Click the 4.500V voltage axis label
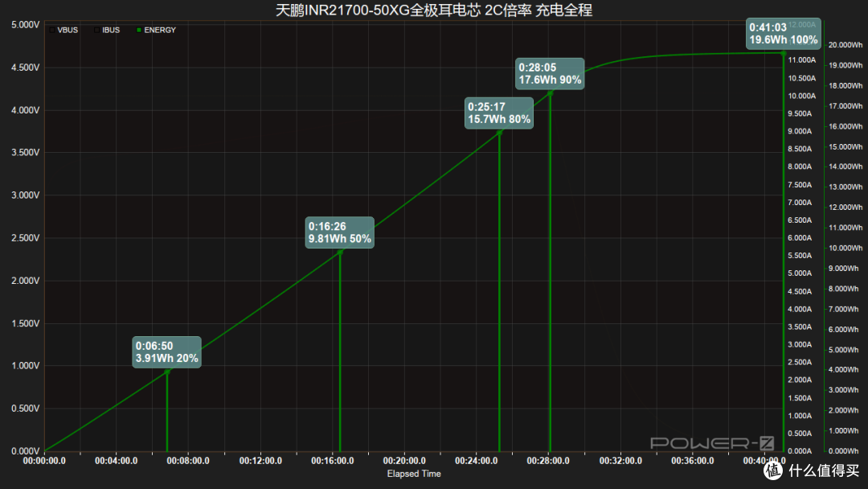 pyautogui.click(x=26, y=68)
